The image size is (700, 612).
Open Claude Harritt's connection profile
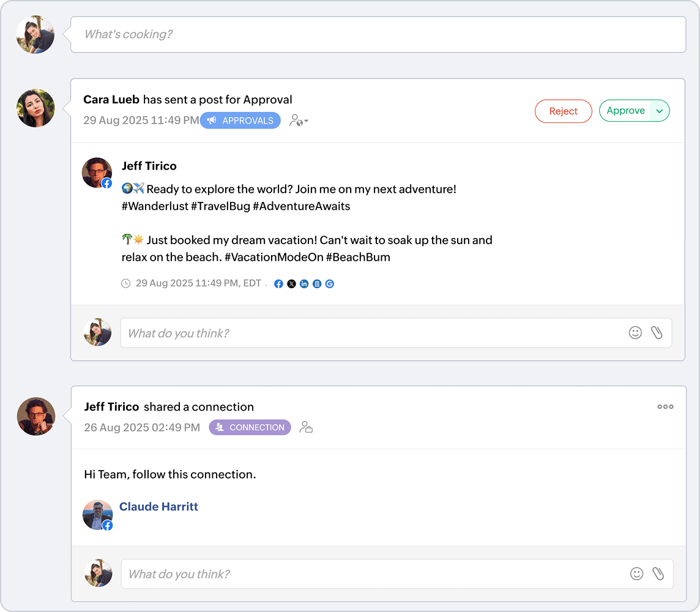[x=158, y=506]
